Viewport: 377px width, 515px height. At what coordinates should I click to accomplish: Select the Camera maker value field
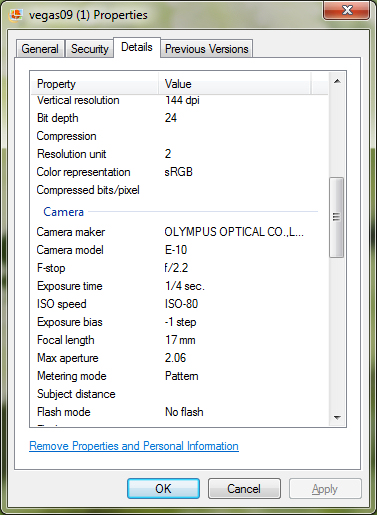pos(234,232)
